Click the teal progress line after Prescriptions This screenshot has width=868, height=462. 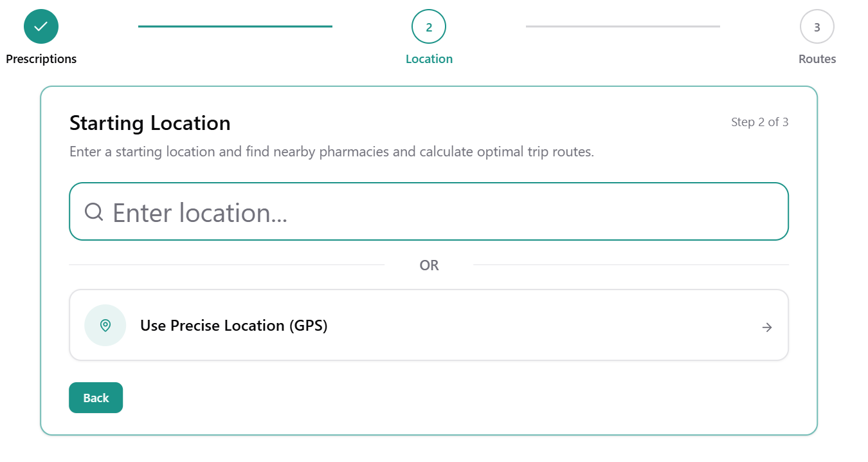pyautogui.click(x=235, y=26)
